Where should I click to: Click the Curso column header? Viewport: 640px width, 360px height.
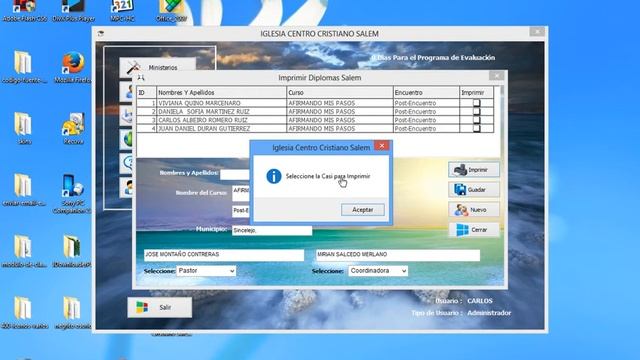340,93
